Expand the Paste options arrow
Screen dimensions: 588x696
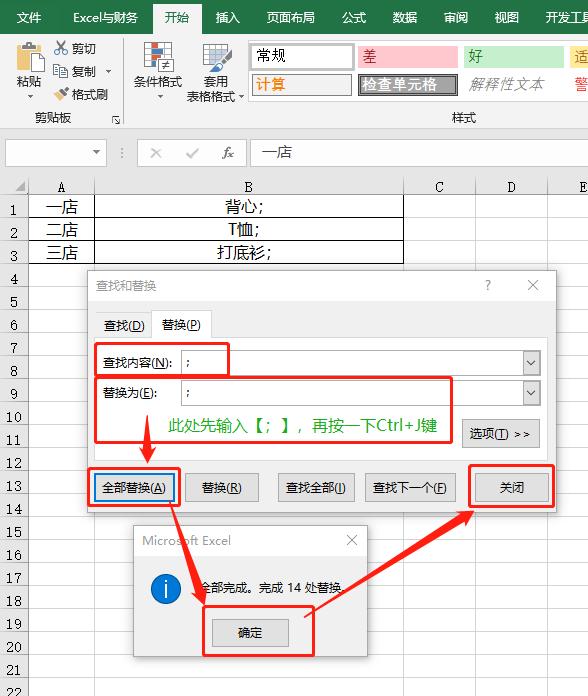click(x=30, y=96)
